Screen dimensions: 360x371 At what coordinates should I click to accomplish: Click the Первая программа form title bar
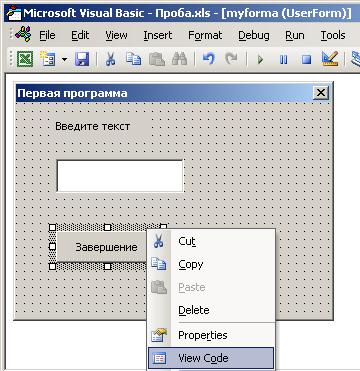[x=164, y=93]
